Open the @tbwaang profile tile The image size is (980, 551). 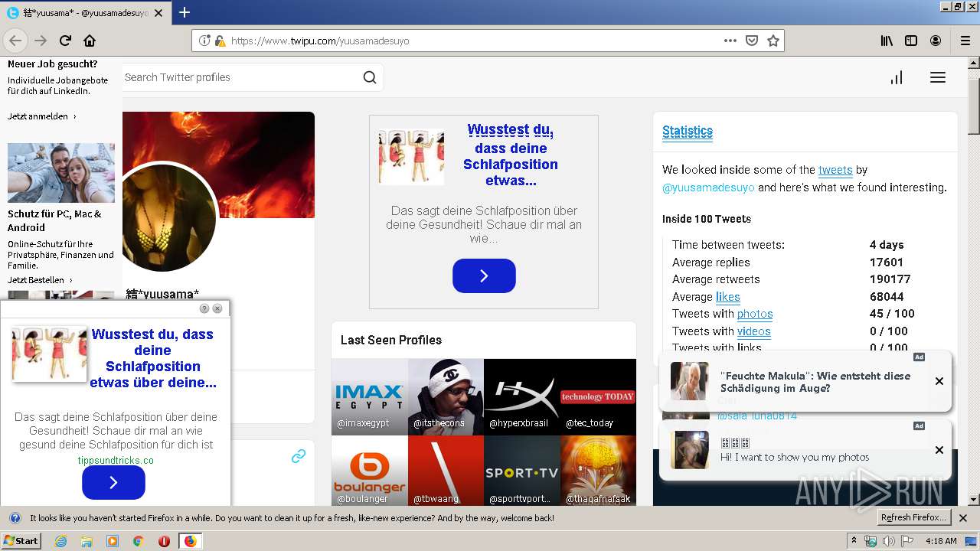[446, 470]
